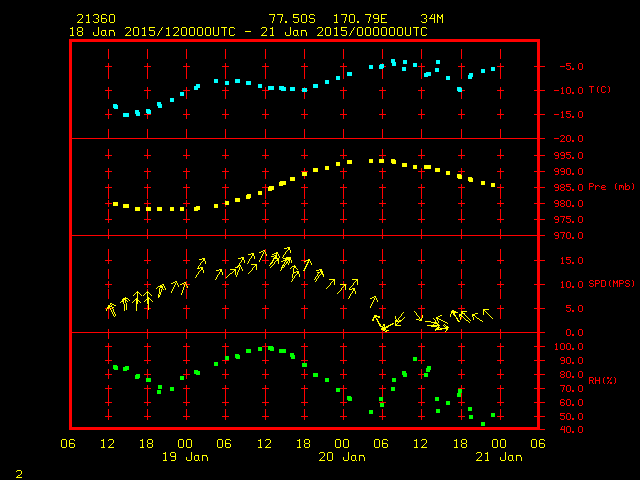Screen dimensions: 640x480
Task: Click the 50.0 humidity axis label
Action: [x=571, y=417]
